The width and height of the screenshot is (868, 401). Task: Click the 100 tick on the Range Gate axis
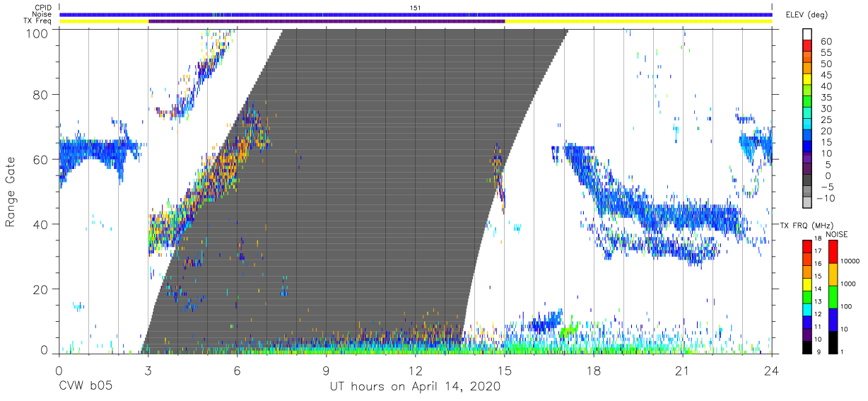coord(39,33)
